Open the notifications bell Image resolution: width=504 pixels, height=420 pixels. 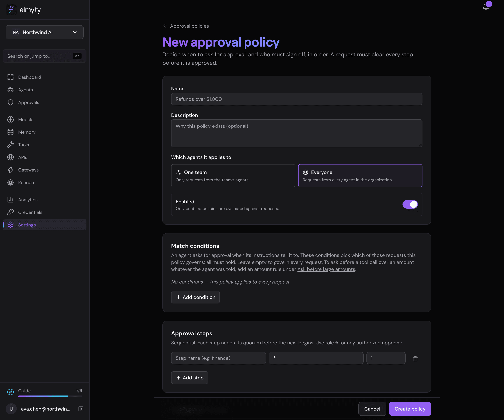[x=485, y=7]
